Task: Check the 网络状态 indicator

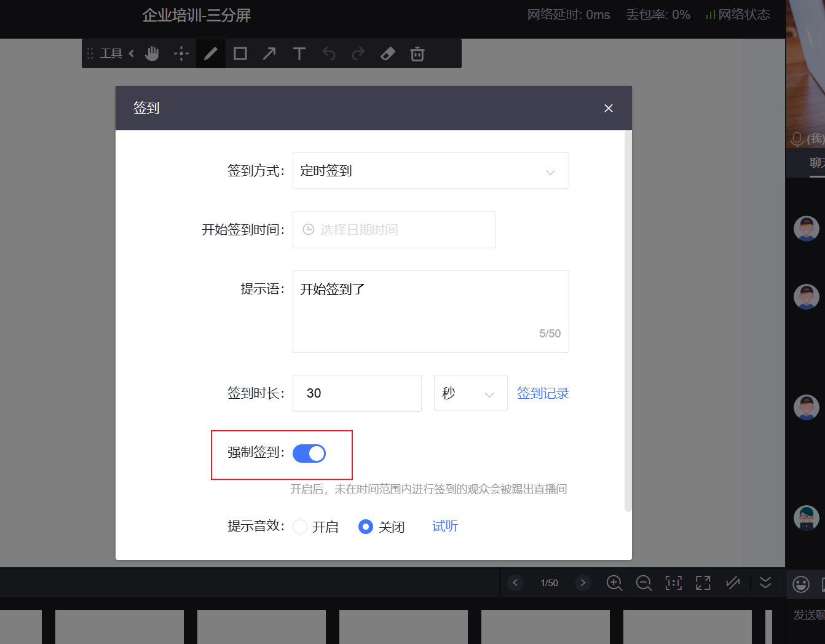Action: tap(738, 15)
